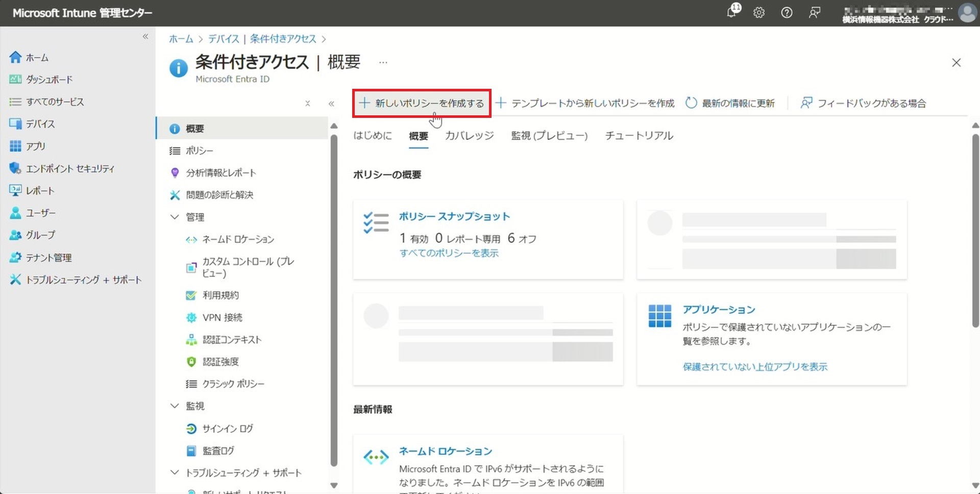Collapse the resource menu with the double chevron

(x=331, y=104)
